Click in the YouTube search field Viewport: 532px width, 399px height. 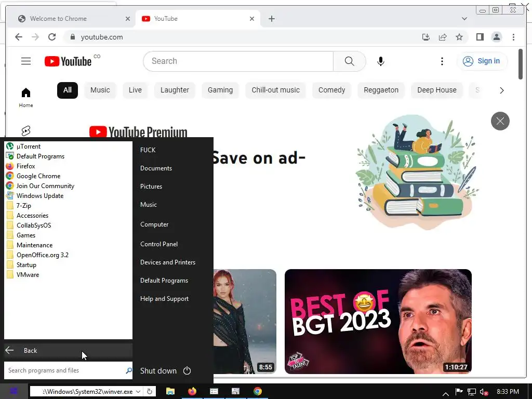pos(238,61)
